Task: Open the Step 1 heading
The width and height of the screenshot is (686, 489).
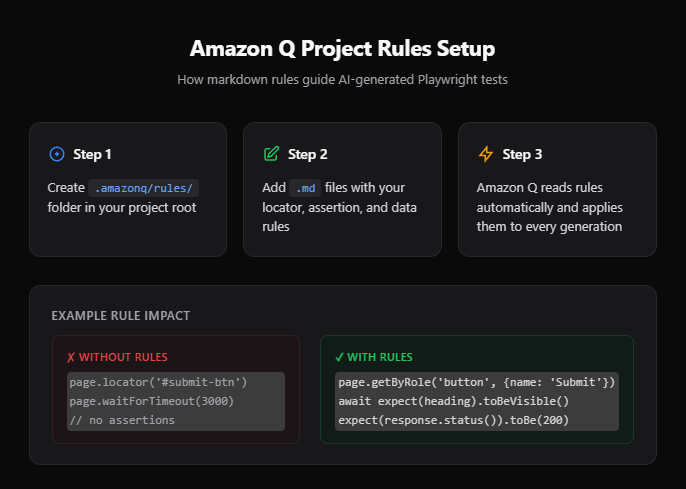Action: (x=92, y=154)
